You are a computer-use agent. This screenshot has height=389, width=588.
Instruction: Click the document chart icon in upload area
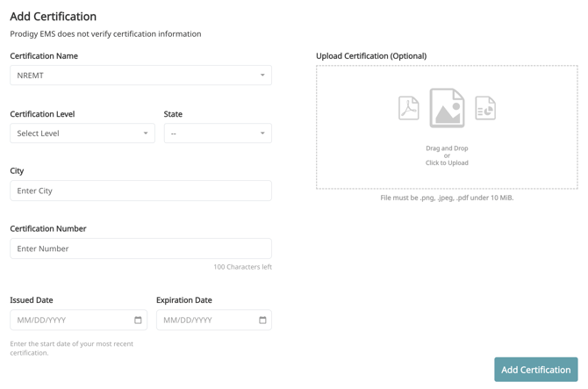[x=485, y=108]
